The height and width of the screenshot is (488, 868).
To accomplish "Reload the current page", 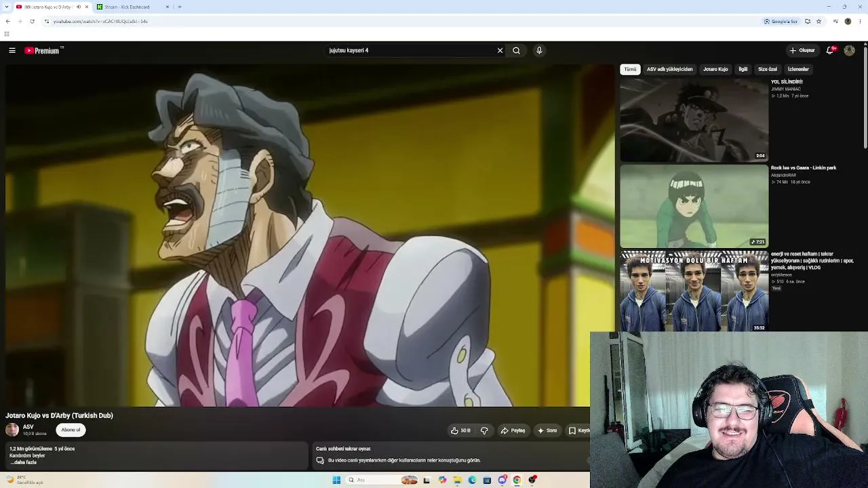I will pyautogui.click(x=32, y=21).
